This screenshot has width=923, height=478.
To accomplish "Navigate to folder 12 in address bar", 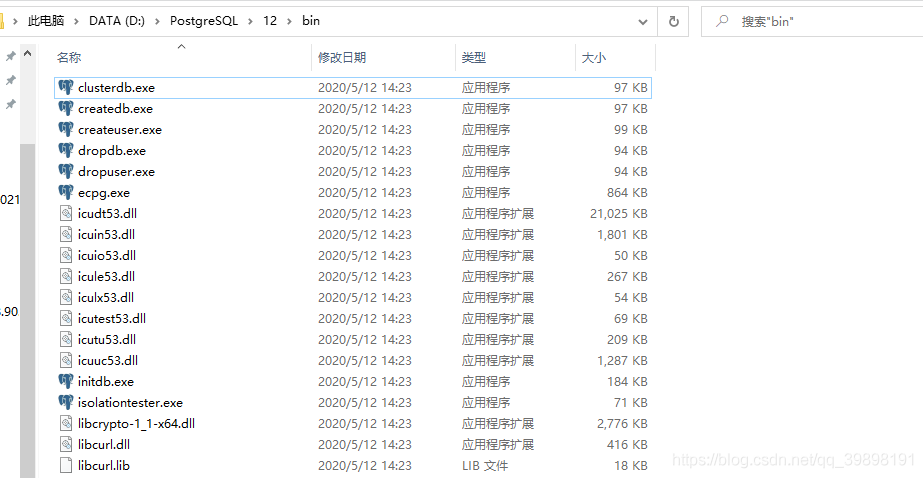I will (270, 21).
